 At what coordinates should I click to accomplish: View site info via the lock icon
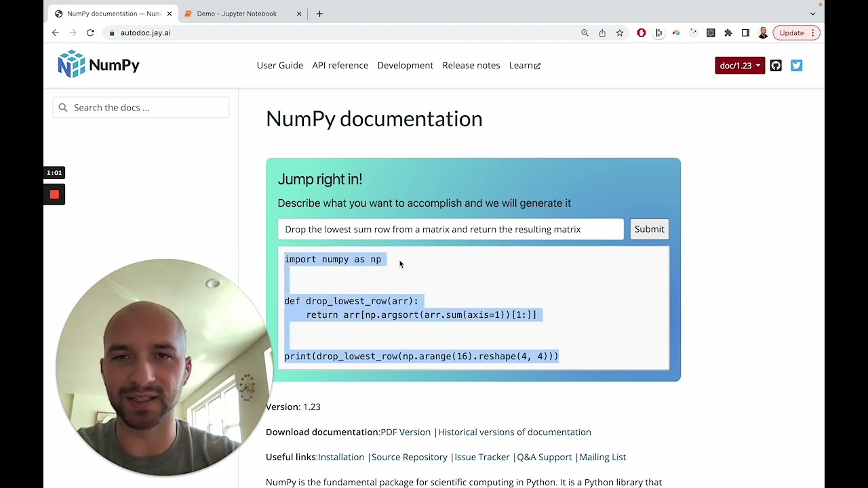pyautogui.click(x=112, y=33)
